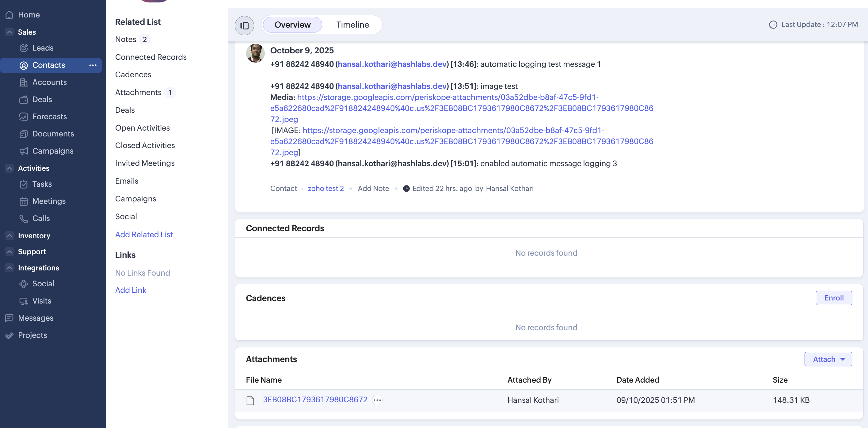Open Campaigns megaphone icon in sidebar

click(x=24, y=151)
